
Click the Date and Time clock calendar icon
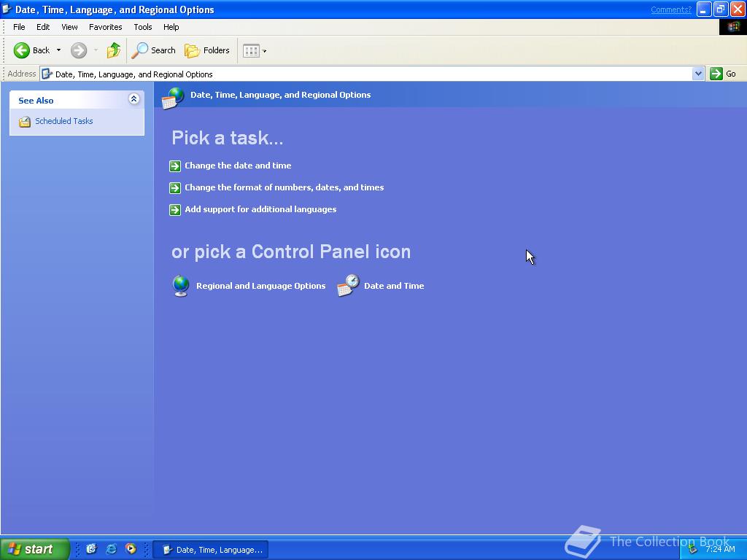(348, 286)
